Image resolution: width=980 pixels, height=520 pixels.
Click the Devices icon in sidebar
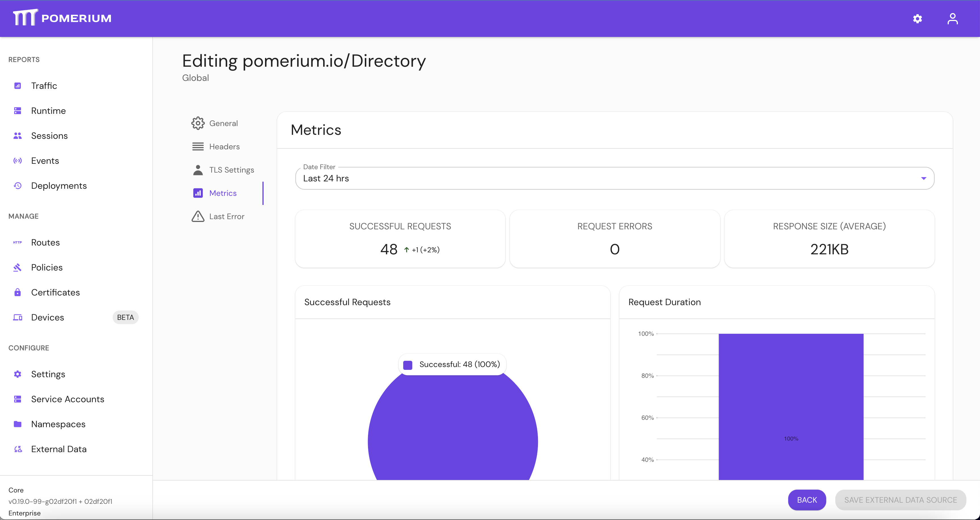[x=18, y=318]
